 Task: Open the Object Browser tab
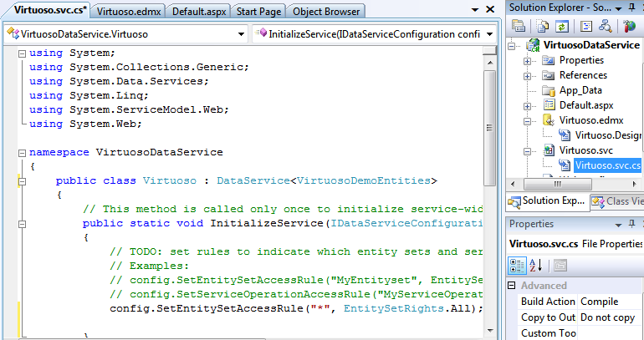coord(326,12)
